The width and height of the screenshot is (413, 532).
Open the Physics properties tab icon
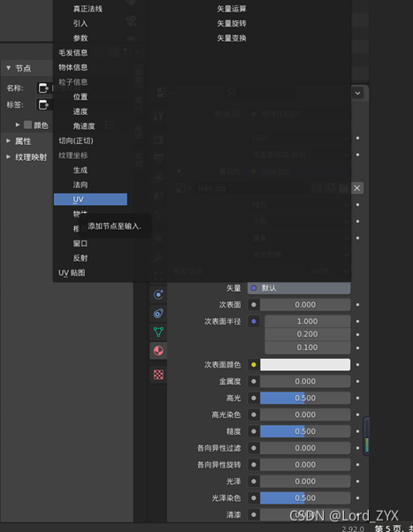pos(158,294)
